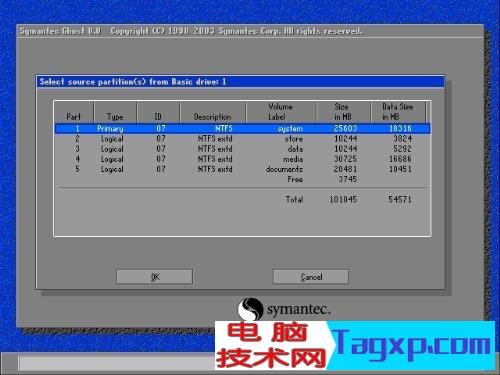Image resolution: width=500 pixels, height=375 pixels.
Task: Click the Volume Label column header
Action: click(280, 112)
